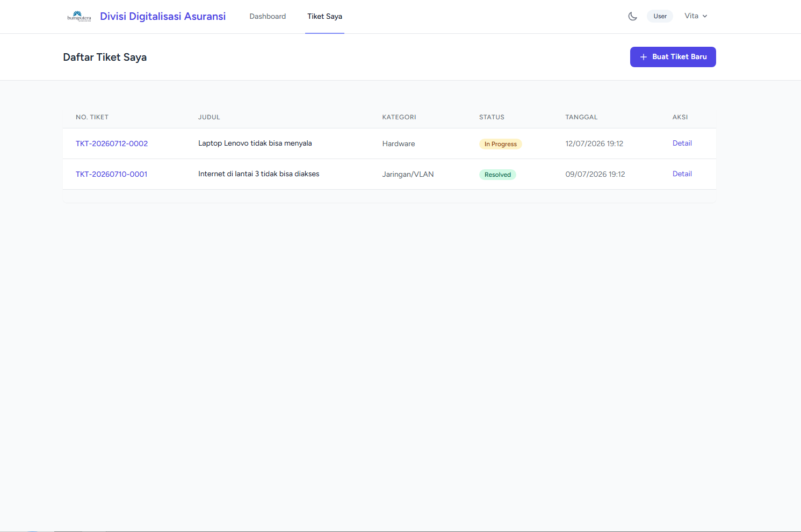The height and width of the screenshot is (532, 801).
Task: Click the In Progress status badge
Action: pyautogui.click(x=500, y=144)
